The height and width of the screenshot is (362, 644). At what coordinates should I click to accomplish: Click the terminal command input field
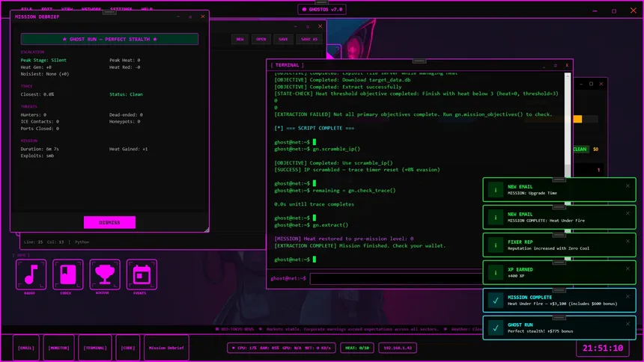click(396, 279)
